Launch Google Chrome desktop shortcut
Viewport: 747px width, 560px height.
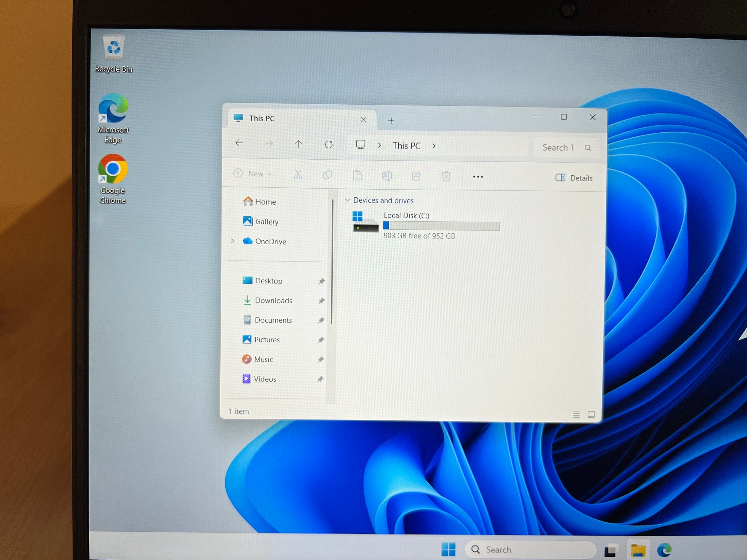(113, 179)
